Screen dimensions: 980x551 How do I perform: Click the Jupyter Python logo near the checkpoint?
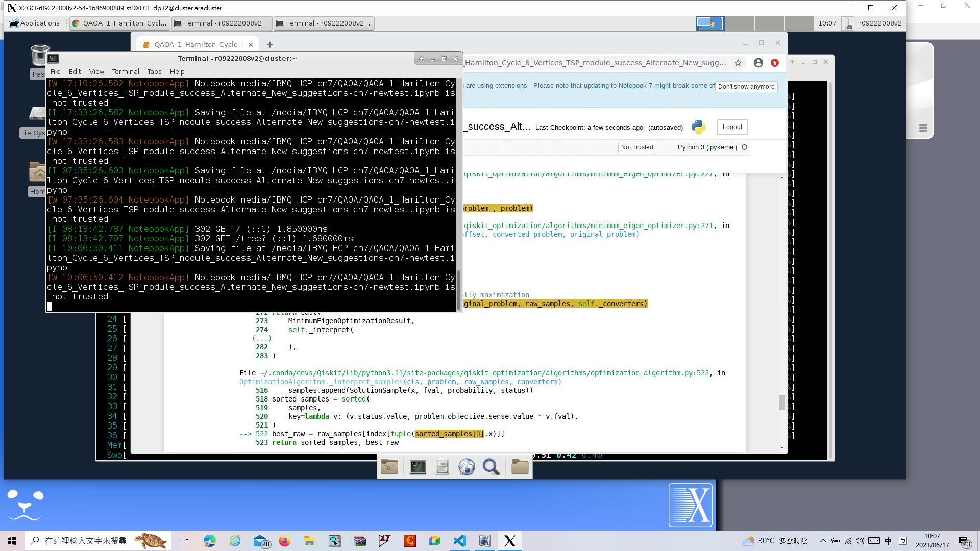(x=699, y=127)
